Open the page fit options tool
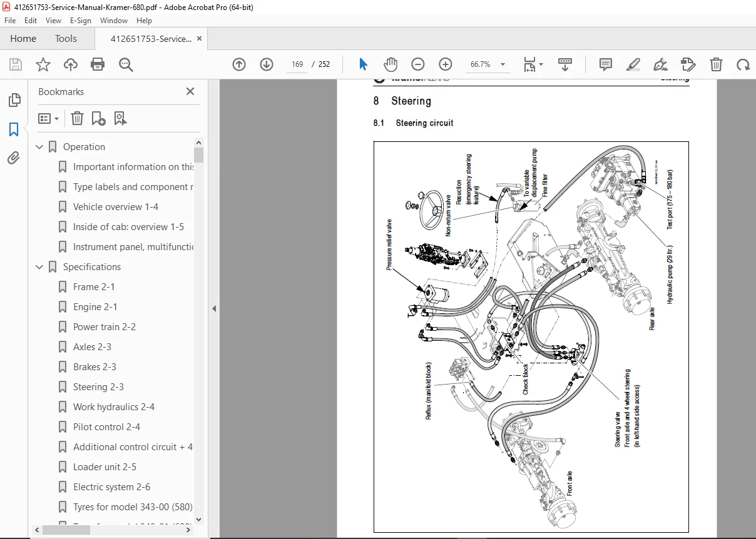This screenshot has width=756, height=539. point(529,64)
